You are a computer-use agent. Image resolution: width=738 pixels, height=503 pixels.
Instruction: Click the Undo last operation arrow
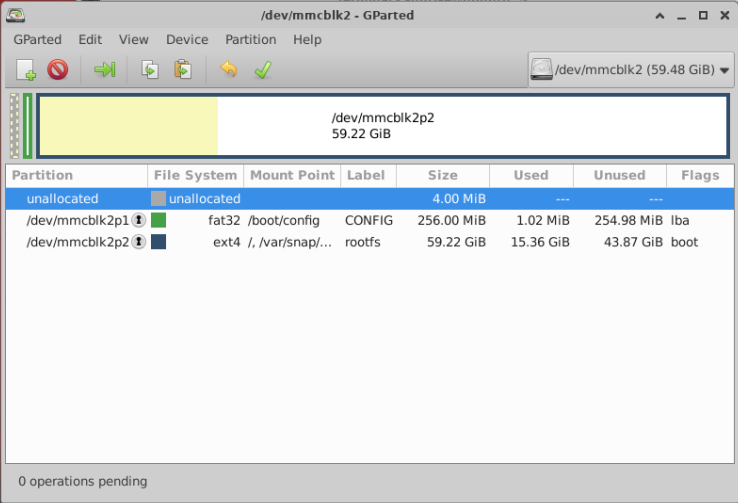click(229, 70)
